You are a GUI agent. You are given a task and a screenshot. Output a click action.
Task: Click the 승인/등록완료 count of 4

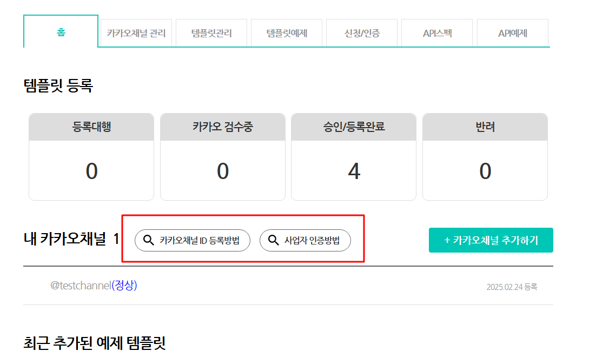[354, 171]
